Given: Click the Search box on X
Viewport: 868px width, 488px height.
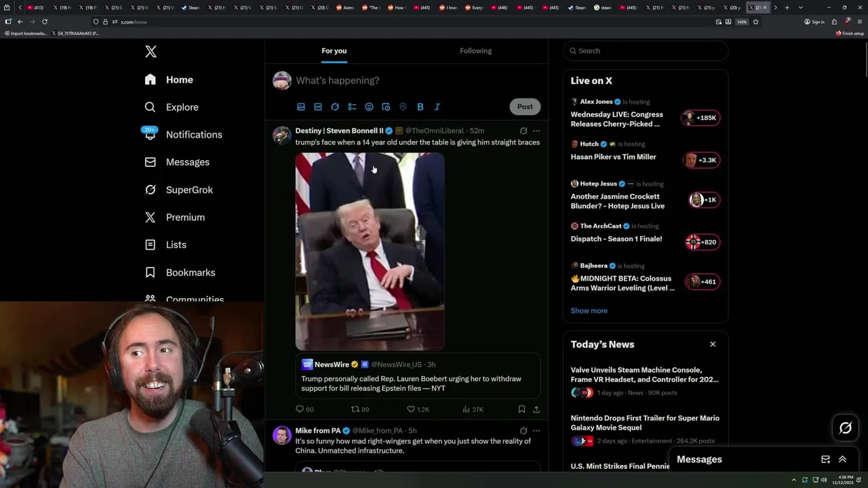Looking at the screenshot, I should coord(646,51).
